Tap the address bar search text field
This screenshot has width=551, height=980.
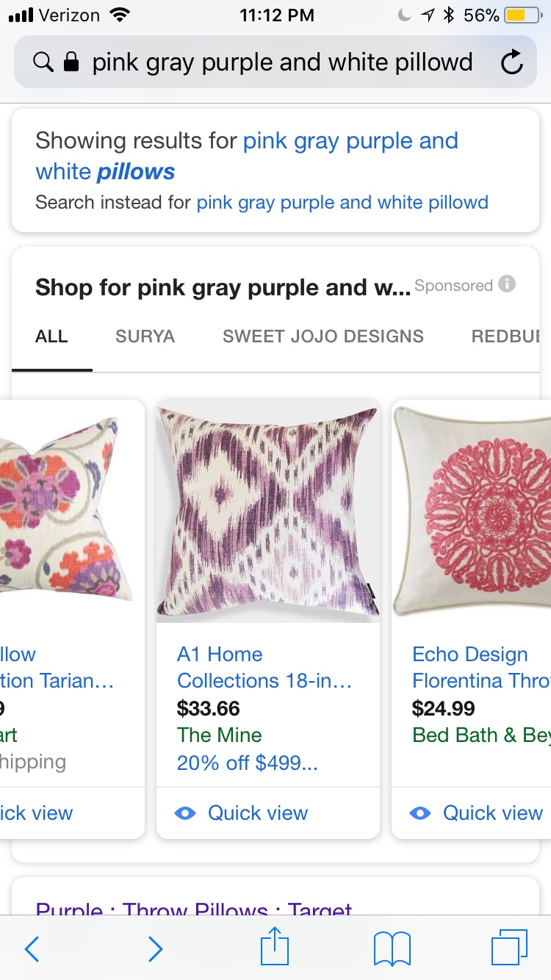tap(282, 63)
